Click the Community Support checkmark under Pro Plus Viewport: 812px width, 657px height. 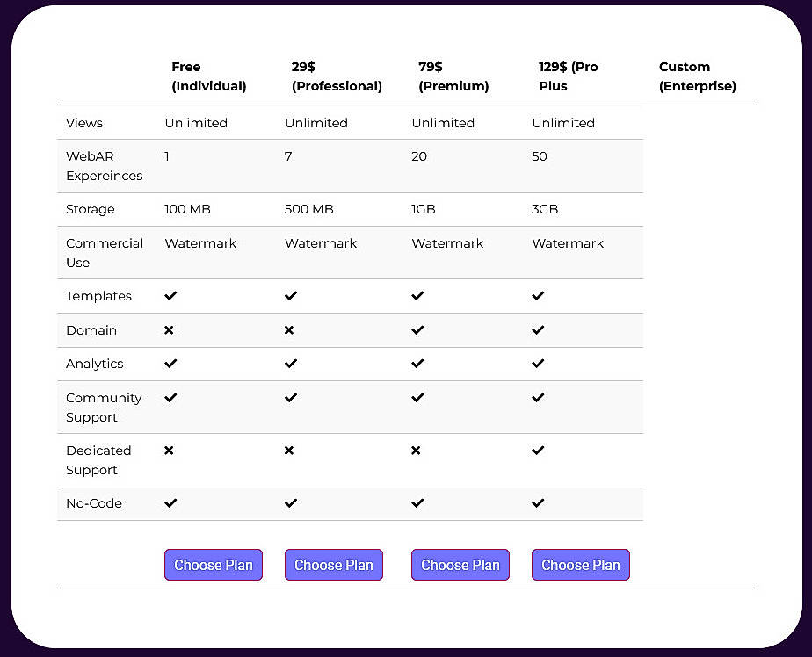pyautogui.click(x=537, y=397)
